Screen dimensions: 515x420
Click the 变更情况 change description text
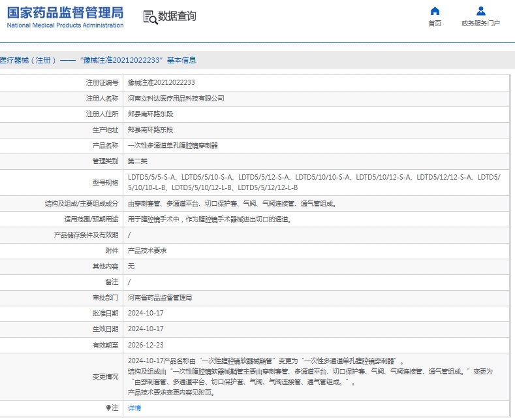311,377
